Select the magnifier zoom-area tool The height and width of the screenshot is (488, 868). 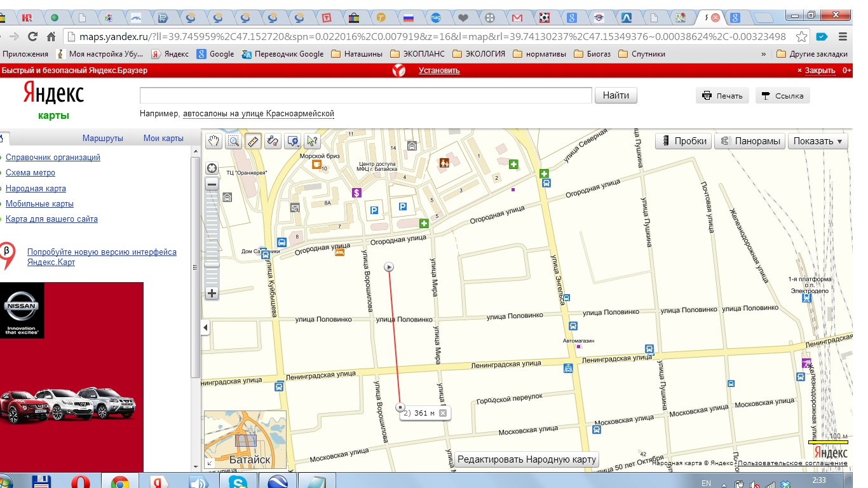(233, 141)
